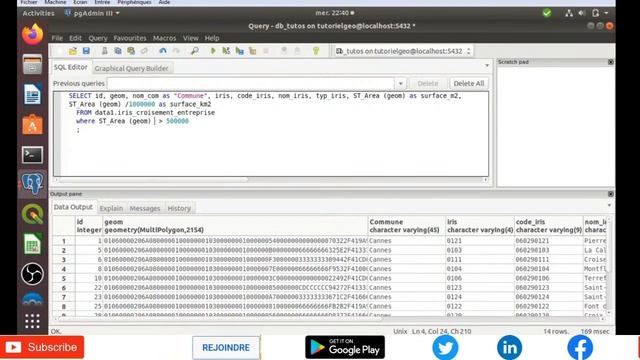640x360 pixels.
Task: Click the geom column header
Action: click(x=235, y=226)
